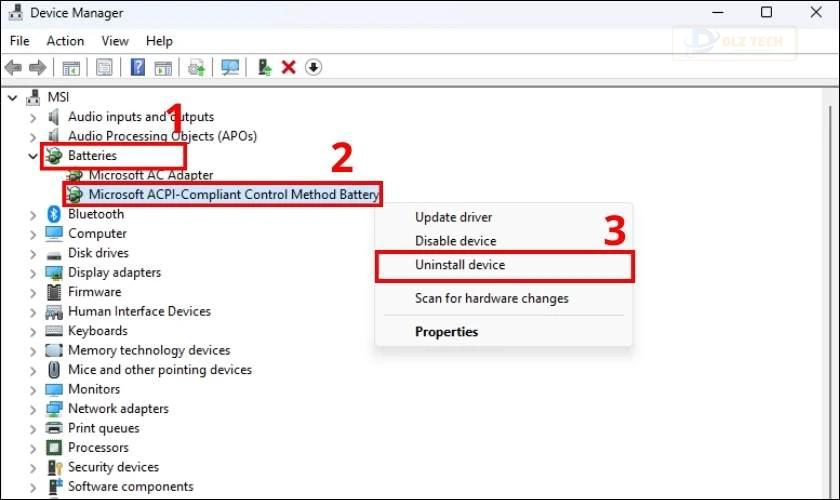
Task: Click the Security devices icon
Action: (x=55, y=467)
